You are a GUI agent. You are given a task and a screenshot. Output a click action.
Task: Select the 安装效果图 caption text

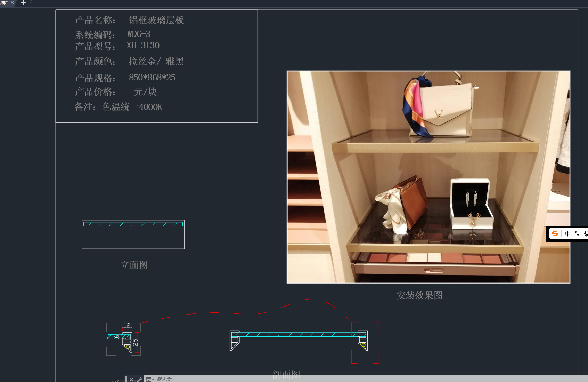pyautogui.click(x=419, y=295)
